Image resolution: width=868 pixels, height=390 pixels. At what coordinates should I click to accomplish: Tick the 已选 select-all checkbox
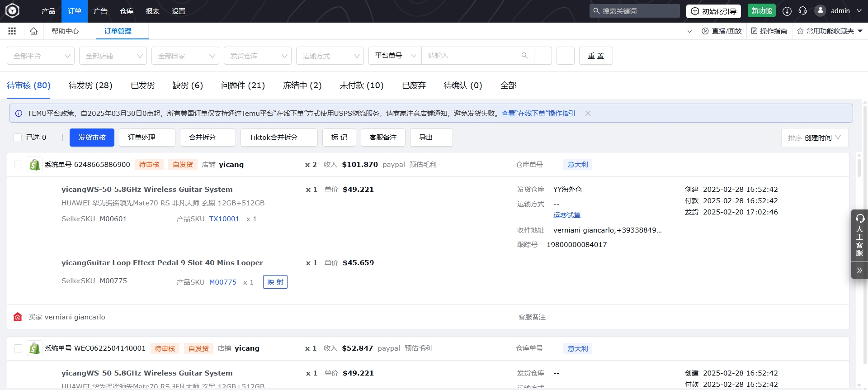(18, 137)
